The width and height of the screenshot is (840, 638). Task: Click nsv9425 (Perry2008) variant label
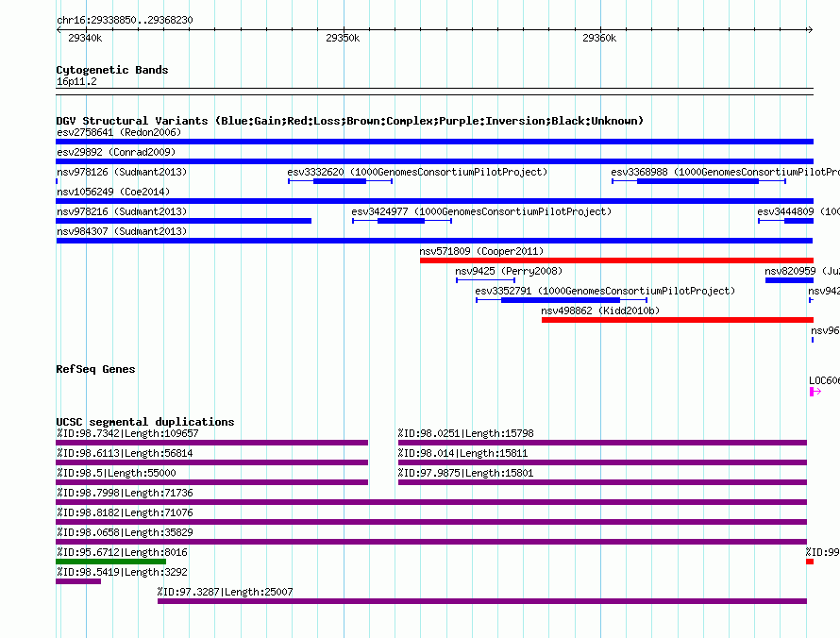click(x=509, y=271)
